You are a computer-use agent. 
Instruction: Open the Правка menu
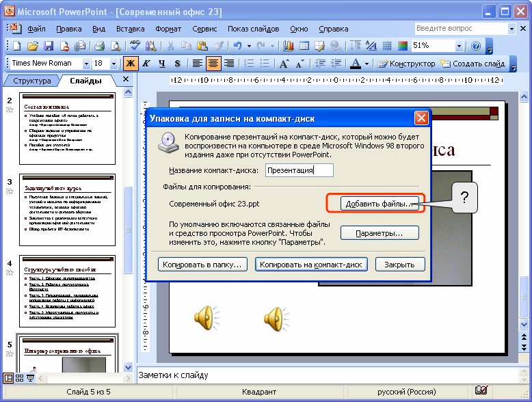69,29
